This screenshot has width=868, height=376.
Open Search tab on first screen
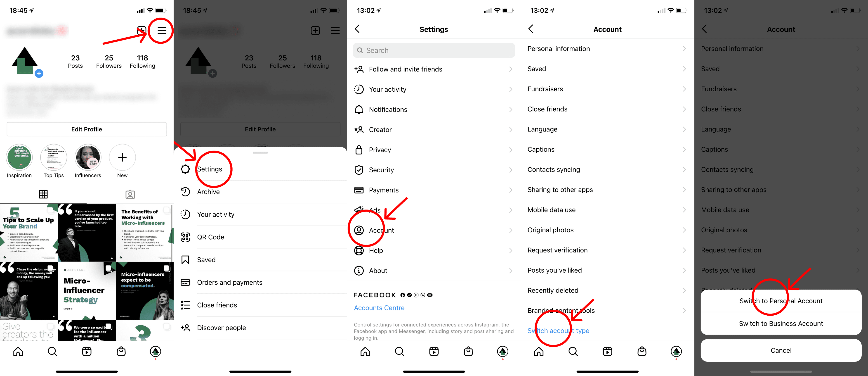52,351
